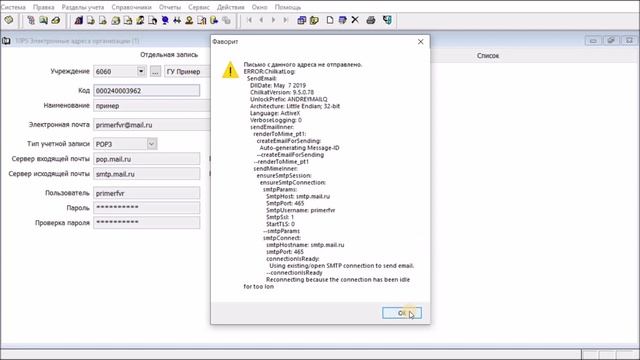Open the Отчеты menu
The height and width of the screenshot is (360, 640).
pos(170,7)
